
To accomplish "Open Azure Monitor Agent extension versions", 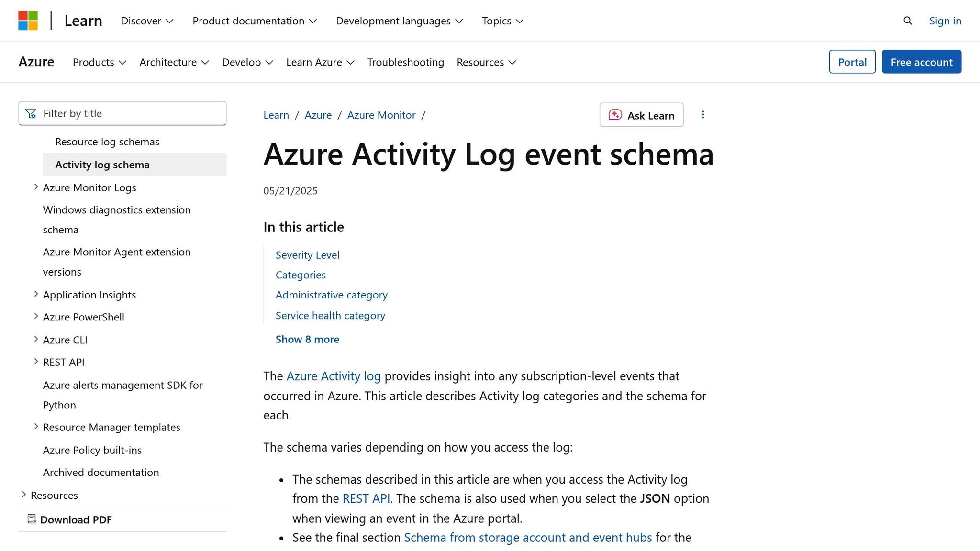I will click(x=117, y=262).
